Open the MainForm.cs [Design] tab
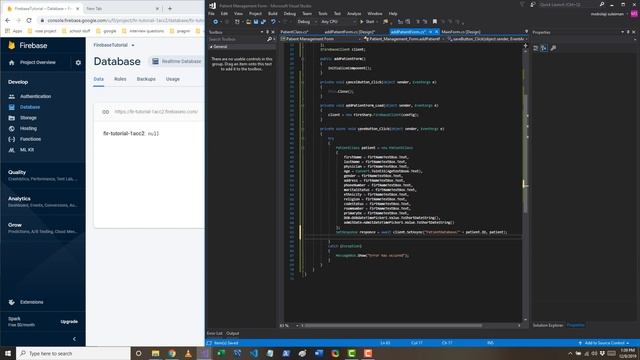Viewport: 640px width, 360px height. tap(461, 32)
